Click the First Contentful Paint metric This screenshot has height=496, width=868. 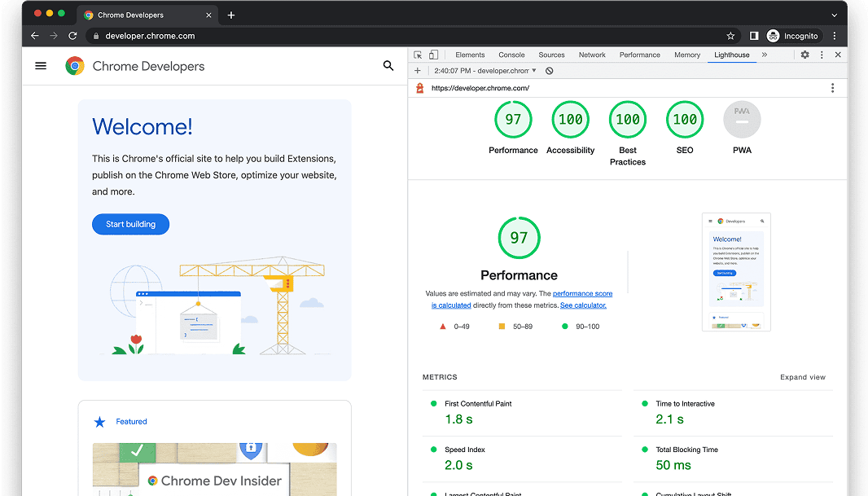(x=522, y=412)
